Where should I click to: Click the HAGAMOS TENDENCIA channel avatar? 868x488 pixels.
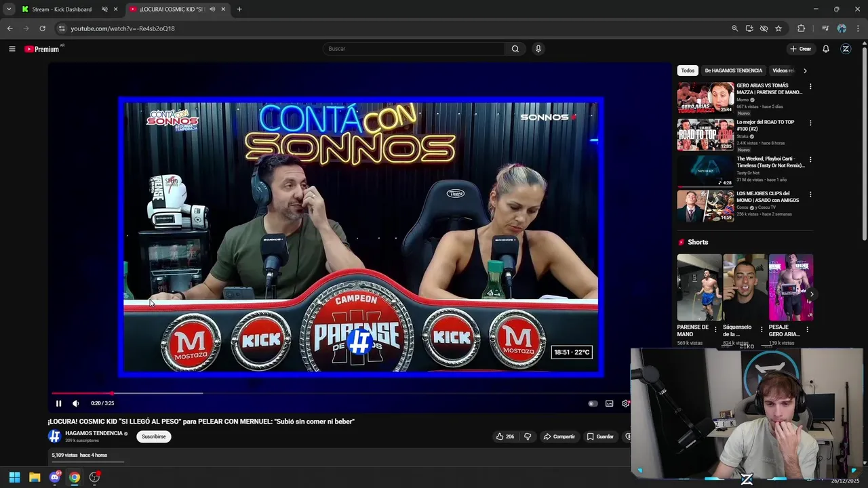pos(54,436)
